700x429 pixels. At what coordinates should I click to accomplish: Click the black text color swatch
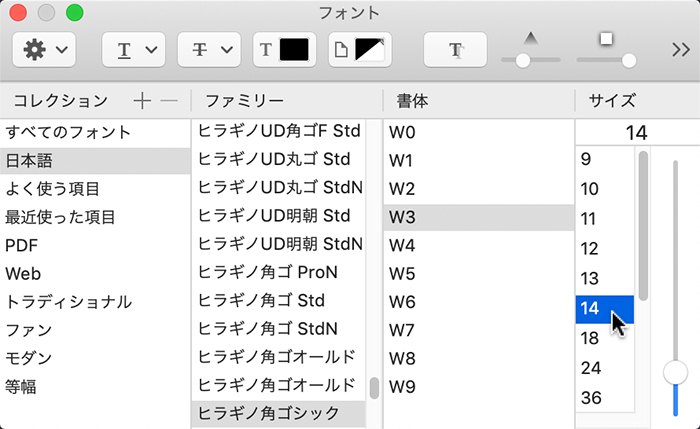[x=284, y=48]
